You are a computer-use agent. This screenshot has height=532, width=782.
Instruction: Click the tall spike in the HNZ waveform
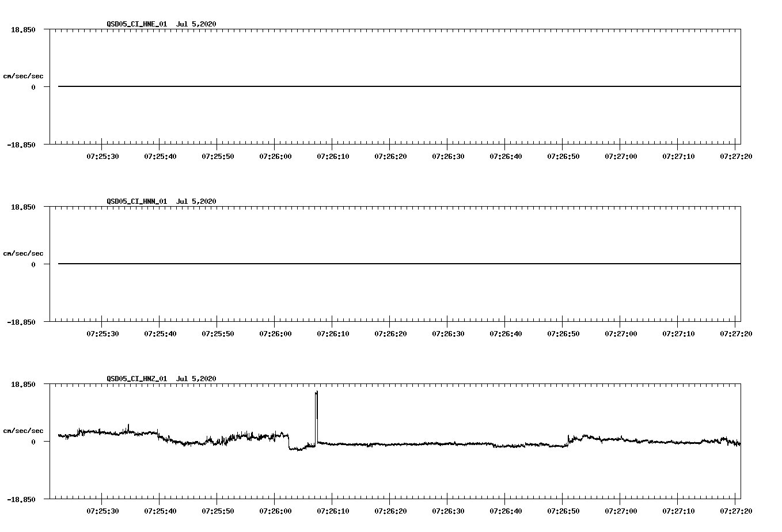point(316,417)
